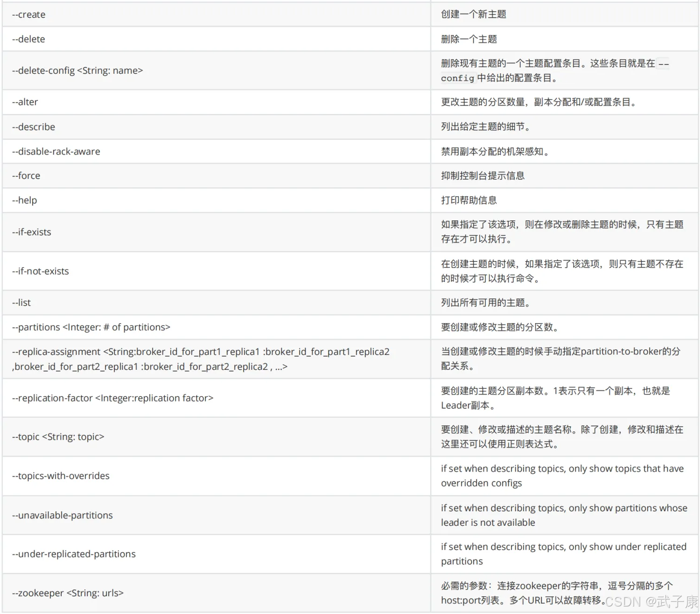Image resolution: width=700 pixels, height=614 pixels.
Task: Click the description 抑制控制台提示信息
Action: [x=483, y=176]
